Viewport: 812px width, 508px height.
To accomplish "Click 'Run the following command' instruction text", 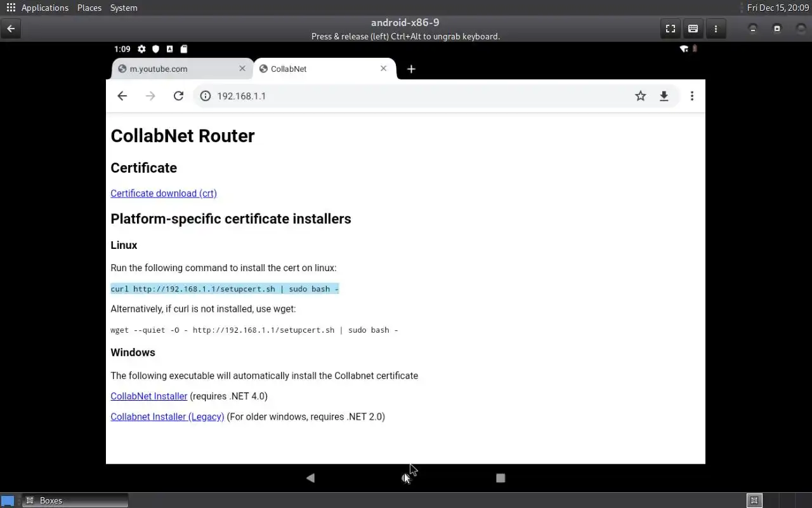I will (223, 268).
